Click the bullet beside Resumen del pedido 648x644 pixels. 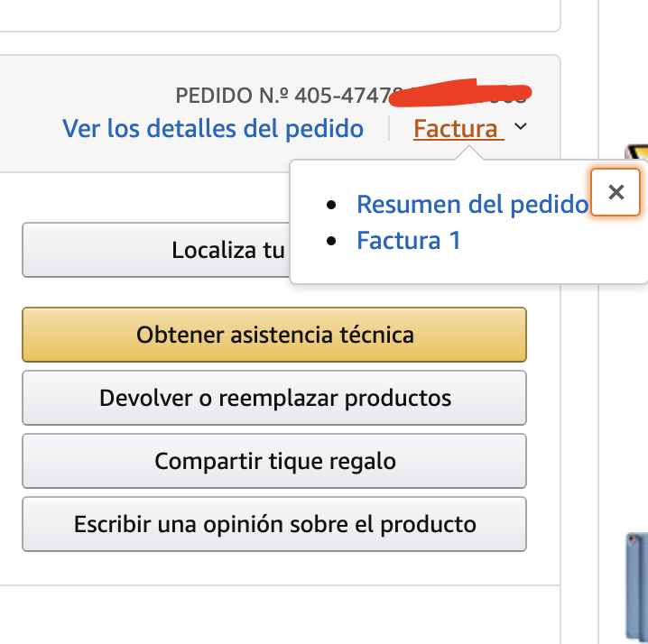tap(335, 205)
